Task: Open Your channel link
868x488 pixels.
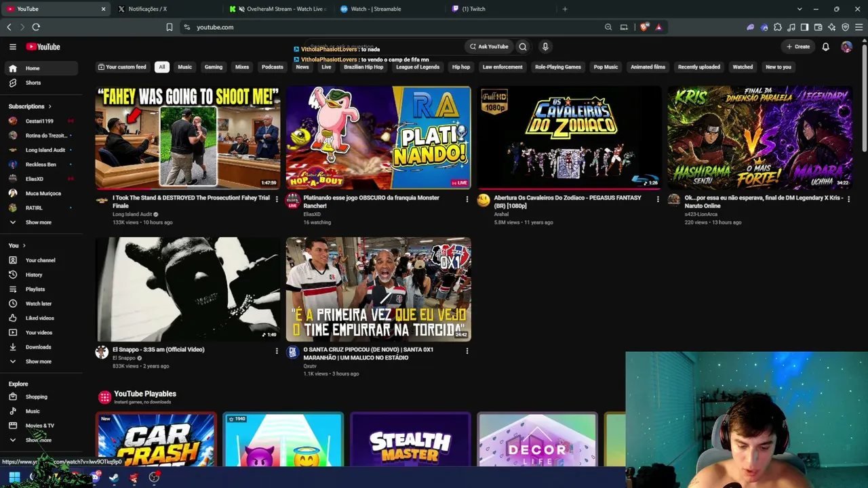Action: (42, 260)
